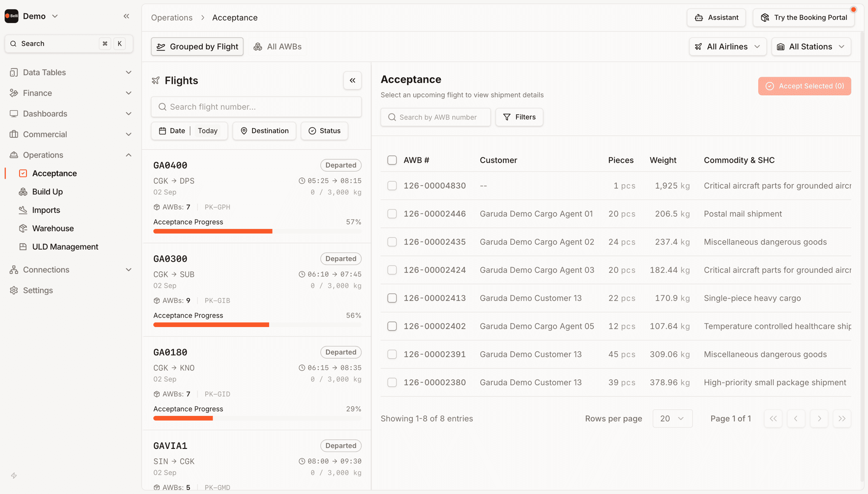Image resolution: width=868 pixels, height=494 pixels.
Task: Open the All Airlines dropdown
Action: point(727,47)
